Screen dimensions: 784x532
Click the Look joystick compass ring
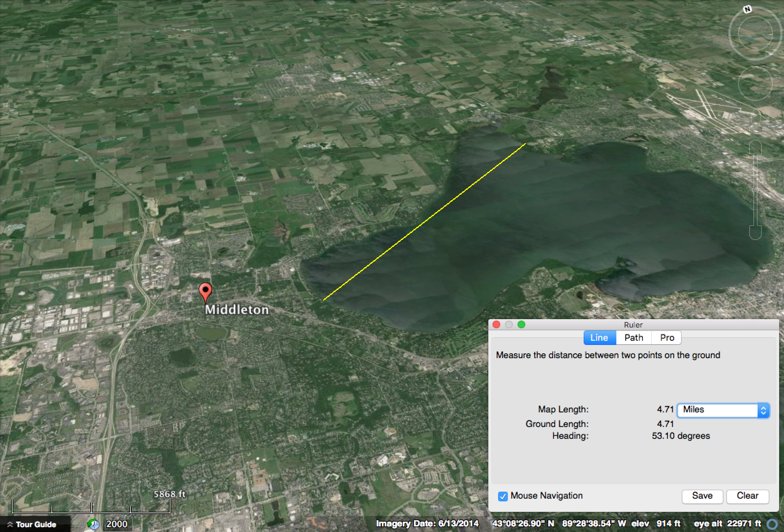[x=755, y=34]
